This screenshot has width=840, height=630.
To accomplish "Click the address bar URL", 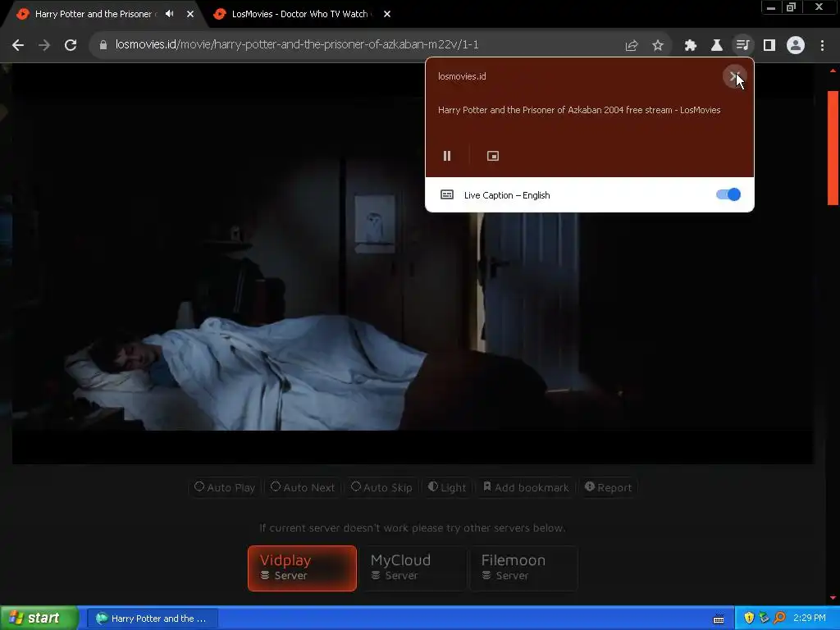I will click(297, 44).
